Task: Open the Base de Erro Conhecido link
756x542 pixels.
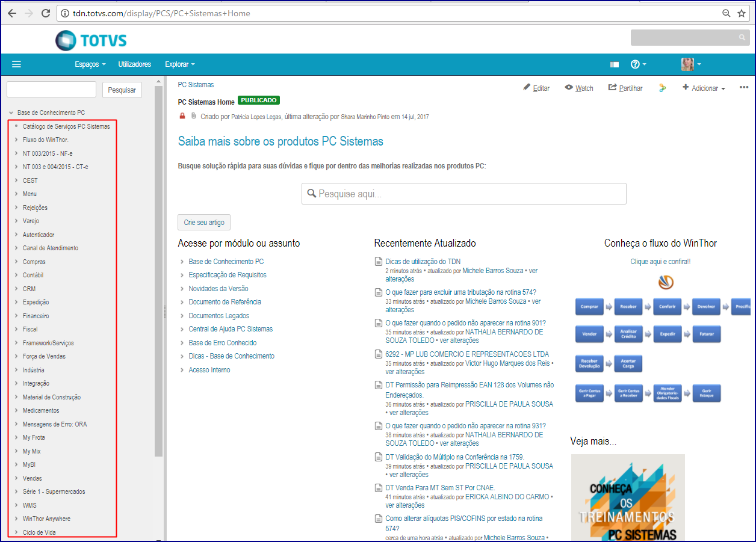Action: point(223,342)
